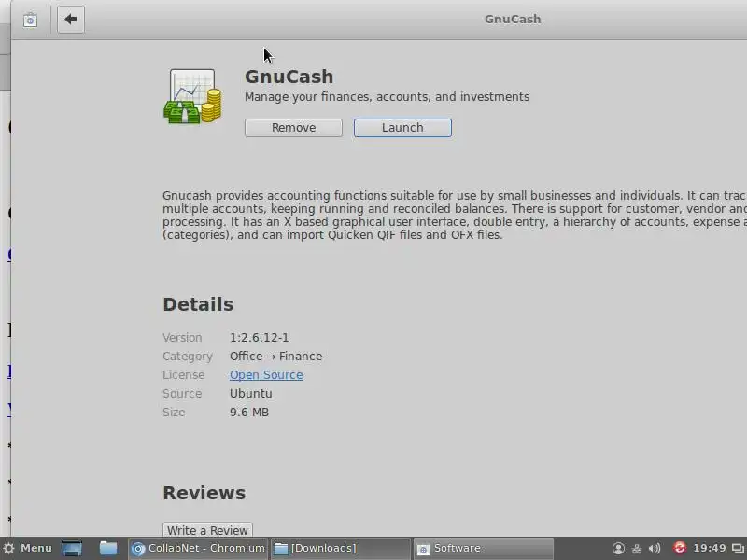Click the 'Manage your finances' tagline
The image size is (747, 560).
(387, 97)
